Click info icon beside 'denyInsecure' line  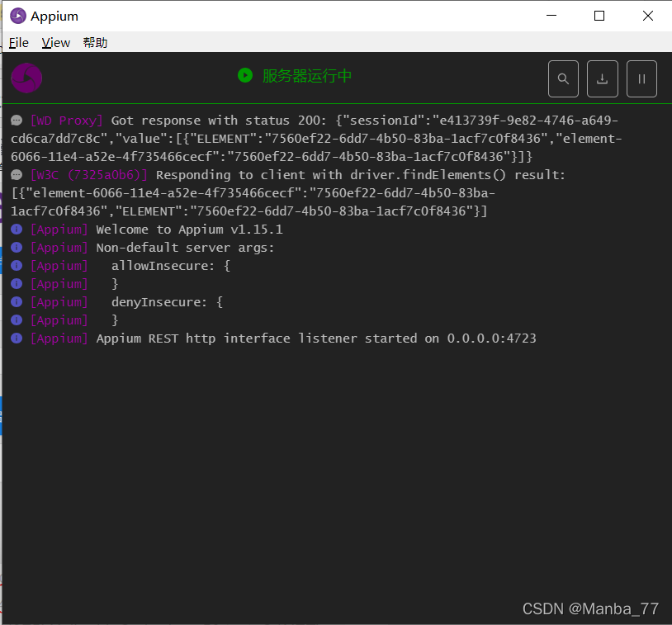(17, 302)
